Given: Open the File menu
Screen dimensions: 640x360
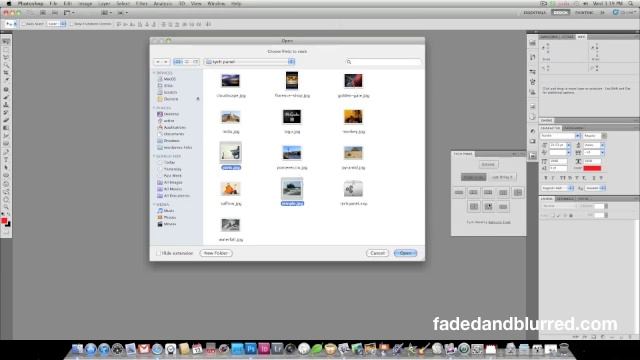Looking at the screenshot, I should [x=53, y=4].
